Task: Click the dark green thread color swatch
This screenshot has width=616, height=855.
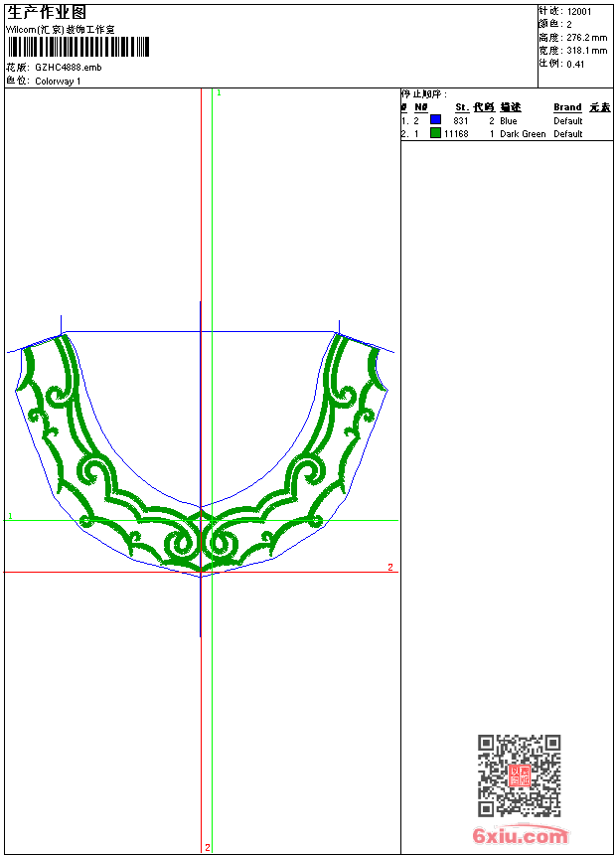Action: coord(435,133)
